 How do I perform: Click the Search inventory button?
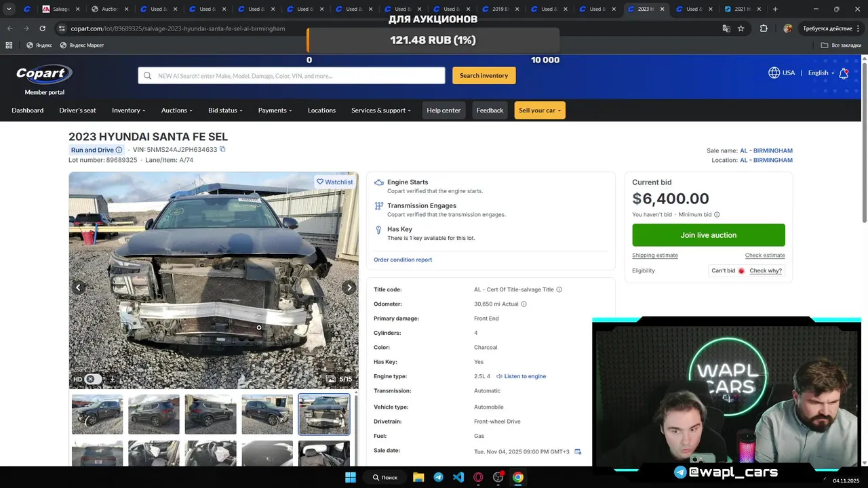[x=484, y=75]
